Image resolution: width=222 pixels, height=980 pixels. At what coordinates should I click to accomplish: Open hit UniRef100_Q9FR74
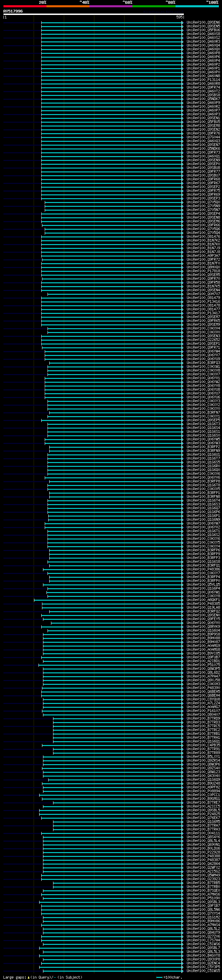pyautogui.click(x=203, y=88)
